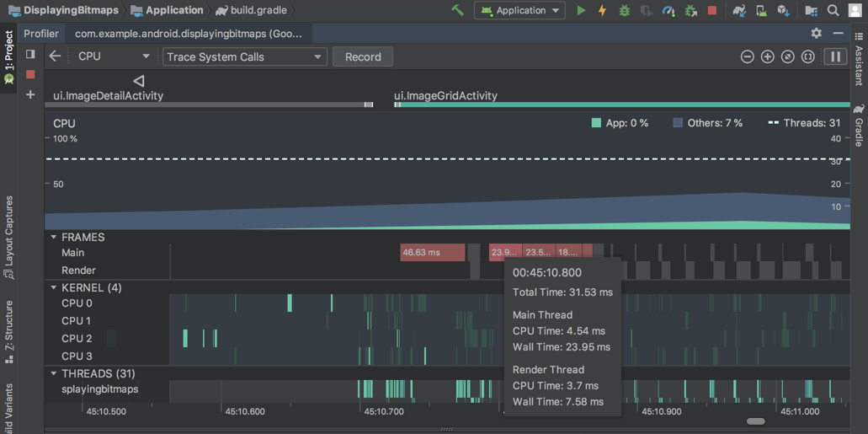Select the com.example.android.displayingbitmaps session tab
Viewport: 868px width, 434px height.
click(189, 34)
